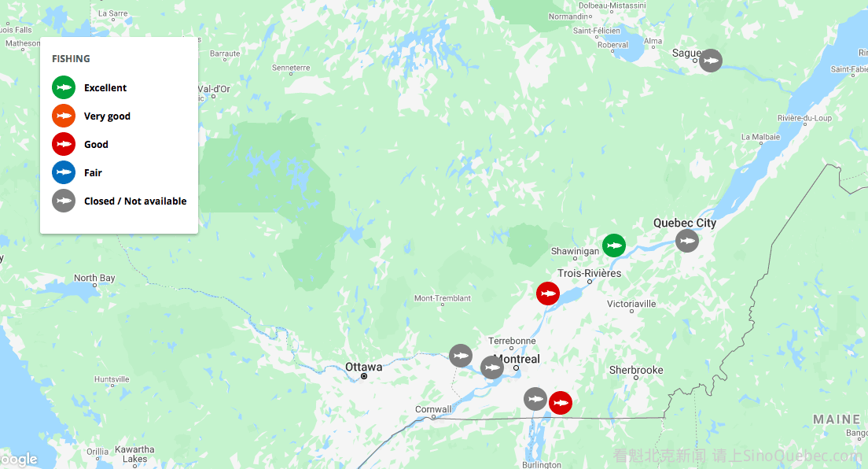Screen dimensions: 868x469
Task: Click the orange Very good legend icon
Action: (64, 116)
